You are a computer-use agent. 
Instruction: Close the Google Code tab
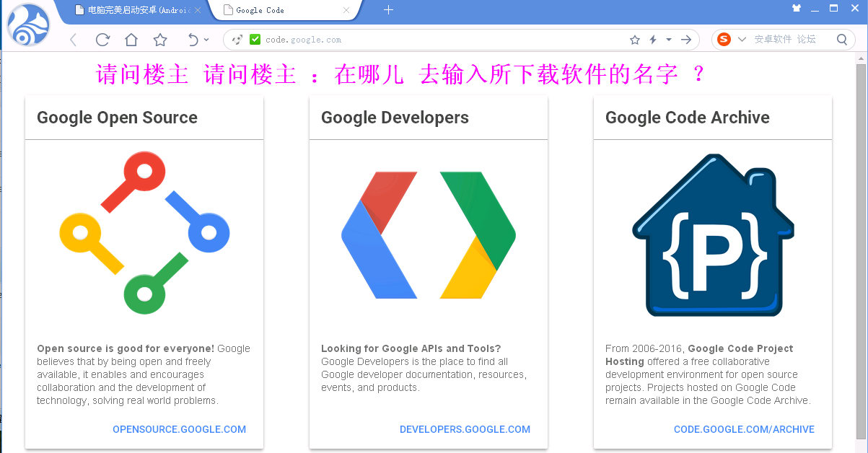click(x=346, y=10)
